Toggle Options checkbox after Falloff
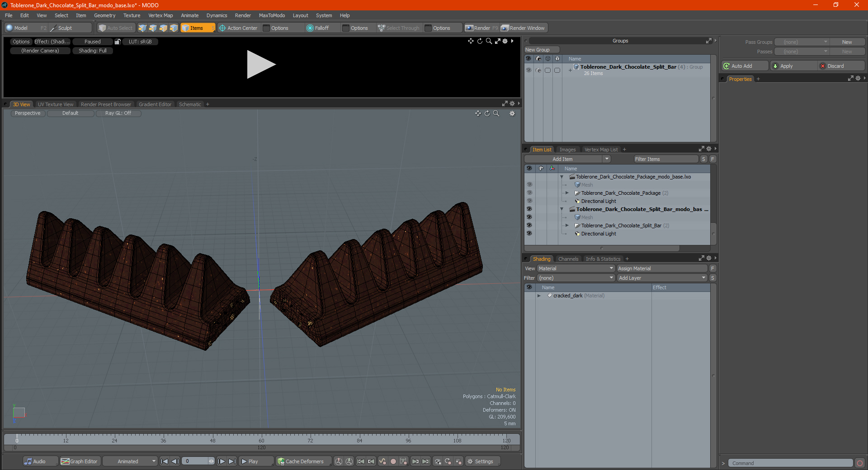Viewport: 868px width, 470px height. tap(346, 28)
